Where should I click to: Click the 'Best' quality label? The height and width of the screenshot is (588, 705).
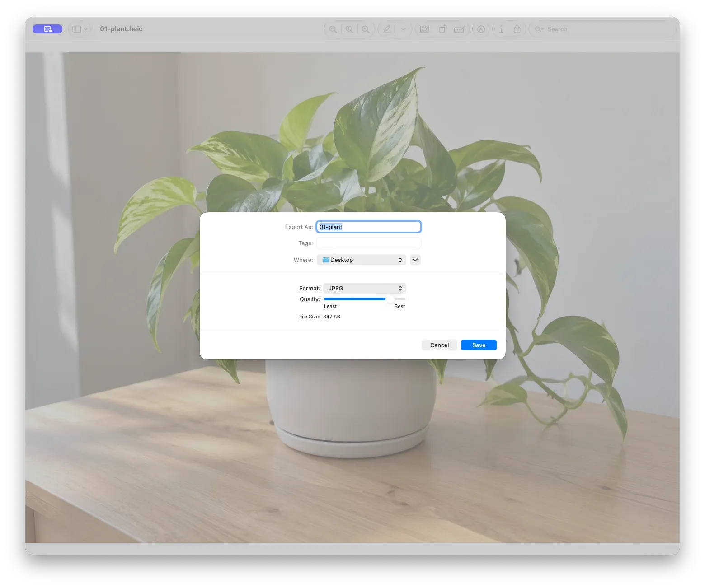tap(399, 306)
